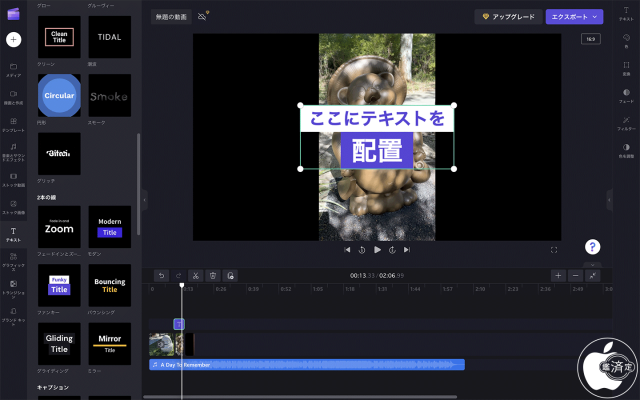The image size is (640, 400).
Task: Select the A Day To Remember audio track
Action: pyautogui.click(x=307, y=364)
